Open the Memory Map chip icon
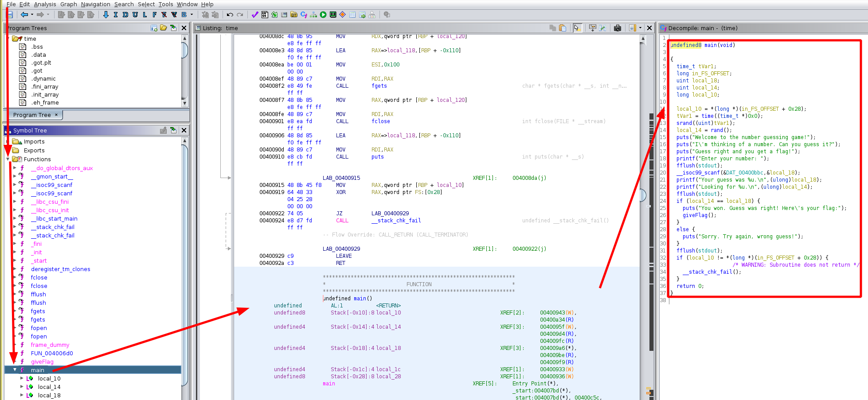Screen dimensions: 868x400 tap(333, 15)
